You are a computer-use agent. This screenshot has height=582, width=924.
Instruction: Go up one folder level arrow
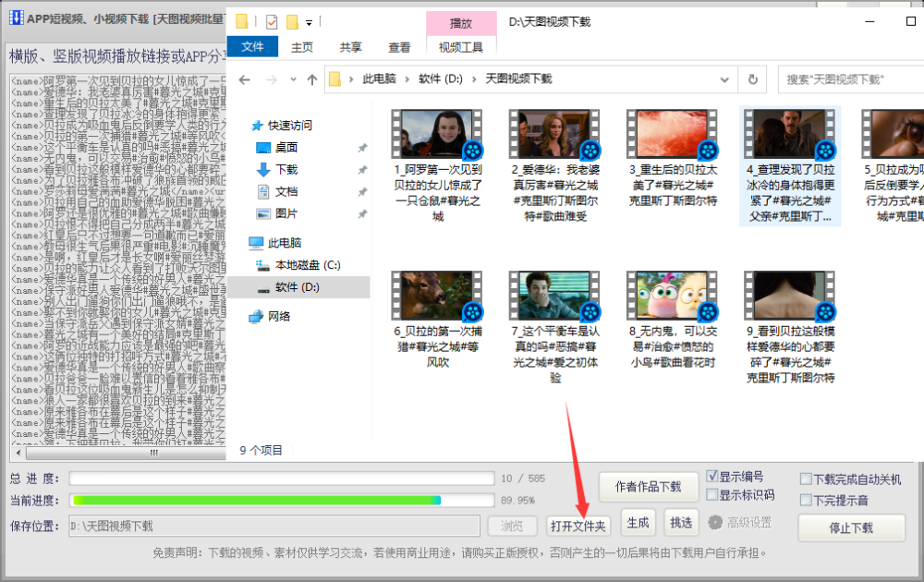coord(312,79)
